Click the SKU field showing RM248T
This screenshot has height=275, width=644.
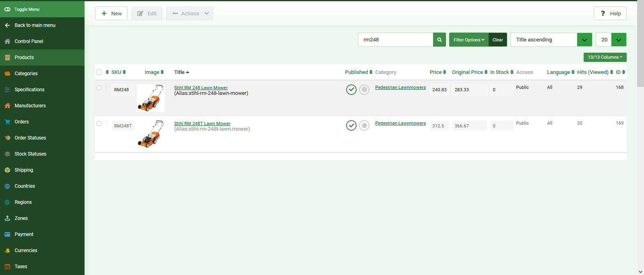tap(123, 126)
